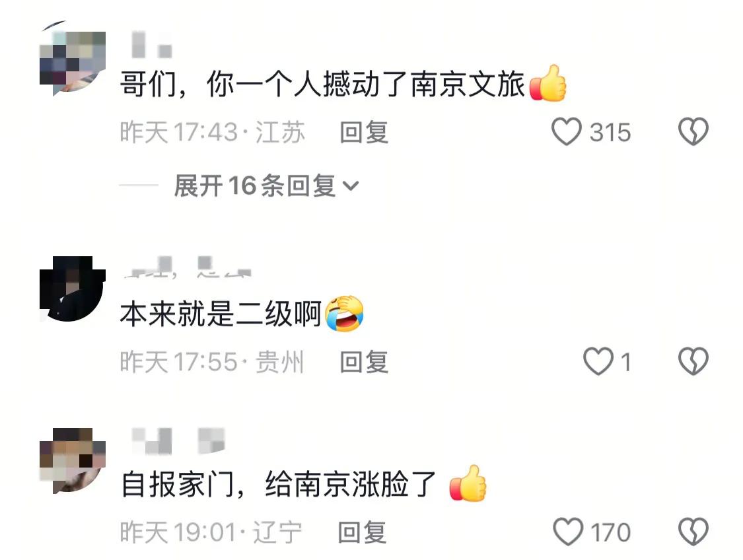Open third commenter's avatar profile
The image size is (743, 560).
point(73,460)
